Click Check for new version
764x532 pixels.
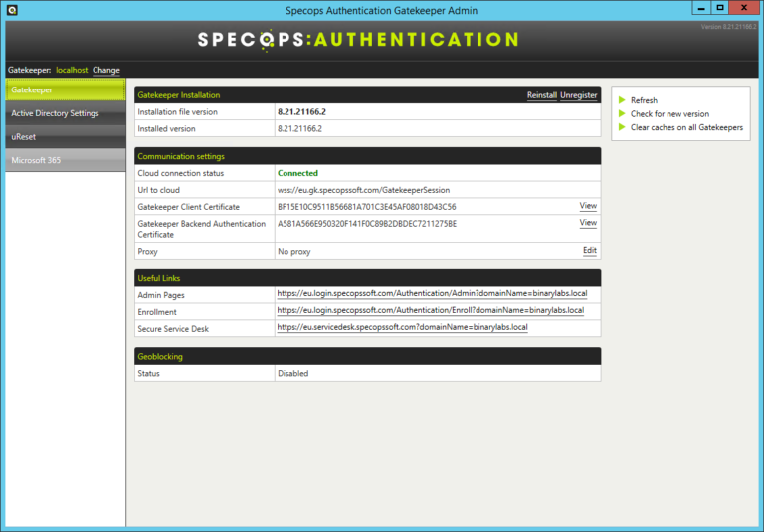tap(669, 114)
